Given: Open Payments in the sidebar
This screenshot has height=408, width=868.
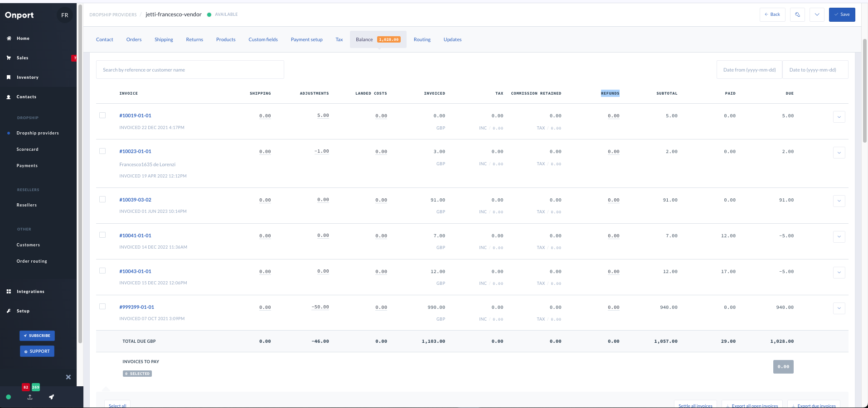Looking at the screenshot, I should pyautogui.click(x=27, y=166).
